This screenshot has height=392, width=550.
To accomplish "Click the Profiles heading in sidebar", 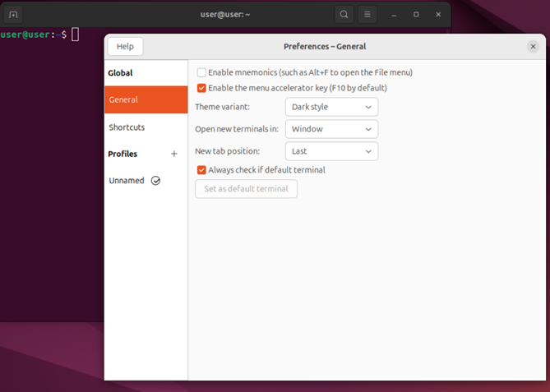I will (x=122, y=154).
